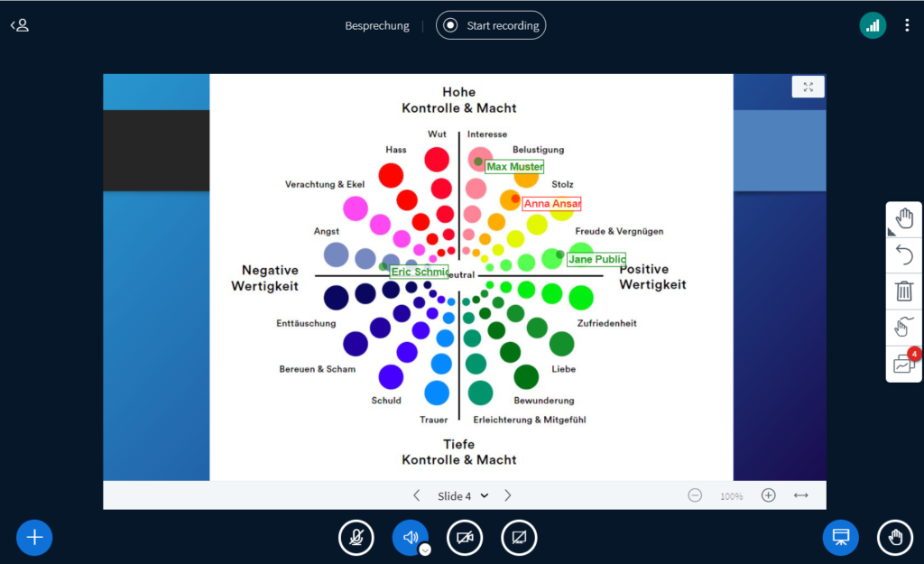
Task: Open the Slide 4 selection dropdown
Action: coord(463,495)
